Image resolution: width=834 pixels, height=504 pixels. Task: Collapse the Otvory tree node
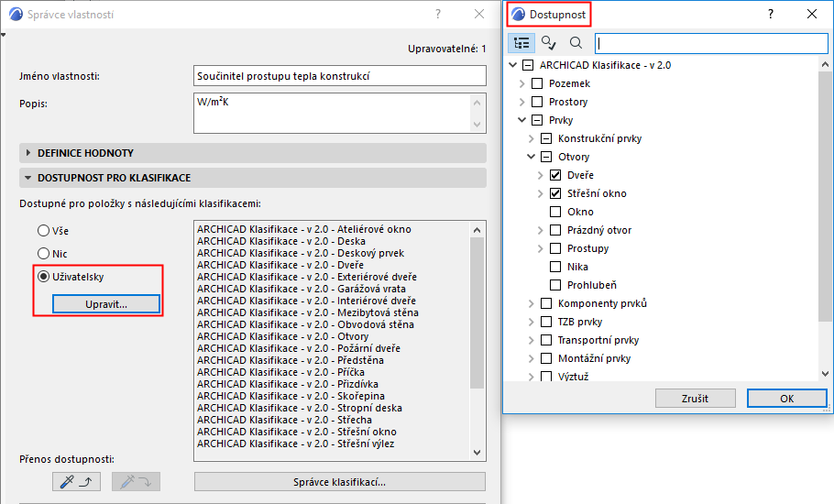(531, 157)
